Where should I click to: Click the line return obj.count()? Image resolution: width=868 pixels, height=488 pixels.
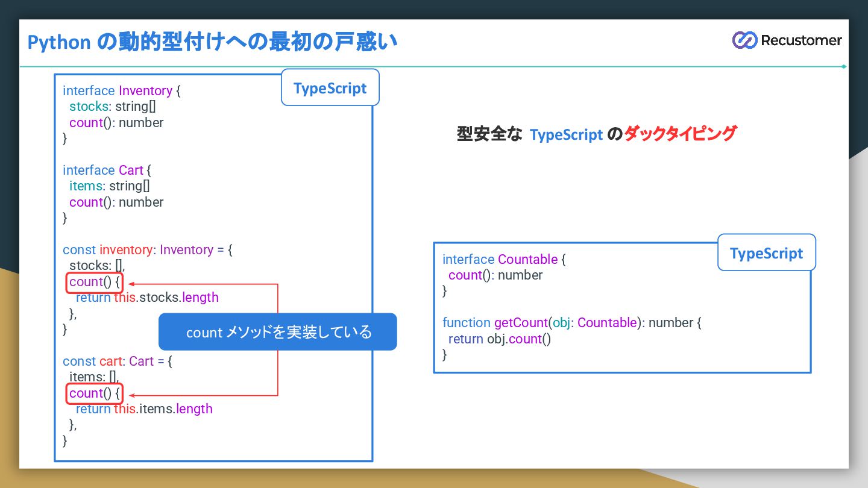(500, 339)
